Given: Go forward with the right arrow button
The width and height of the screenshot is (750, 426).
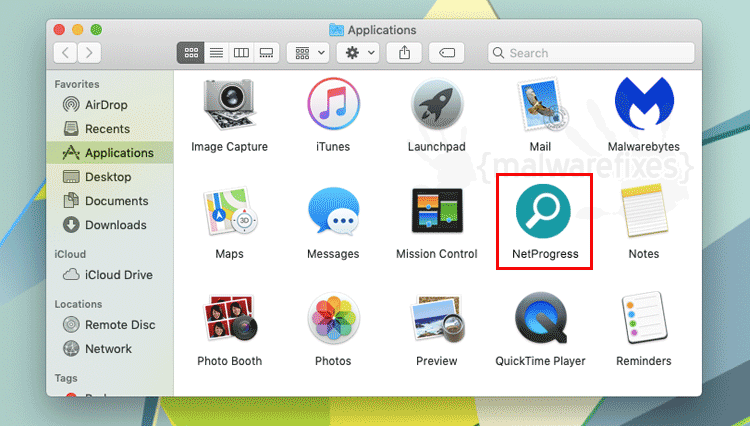Looking at the screenshot, I should click(89, 53).
